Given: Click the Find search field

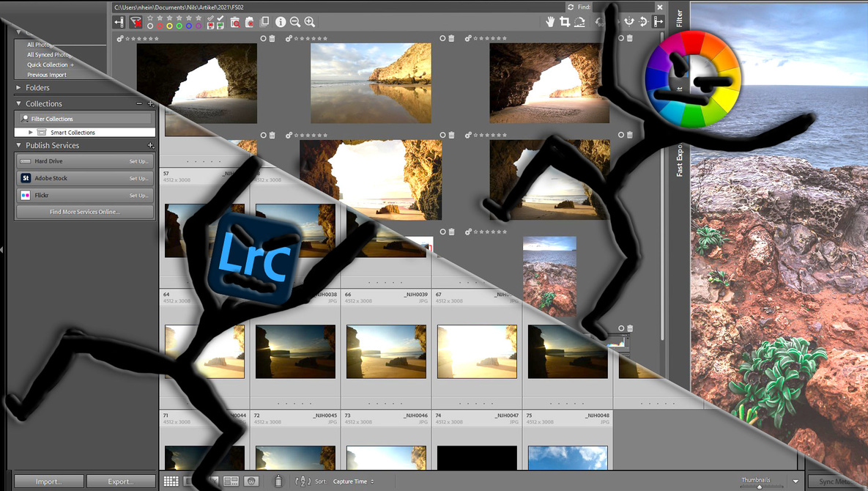Looking at the screenshot, I should (623, 7).
